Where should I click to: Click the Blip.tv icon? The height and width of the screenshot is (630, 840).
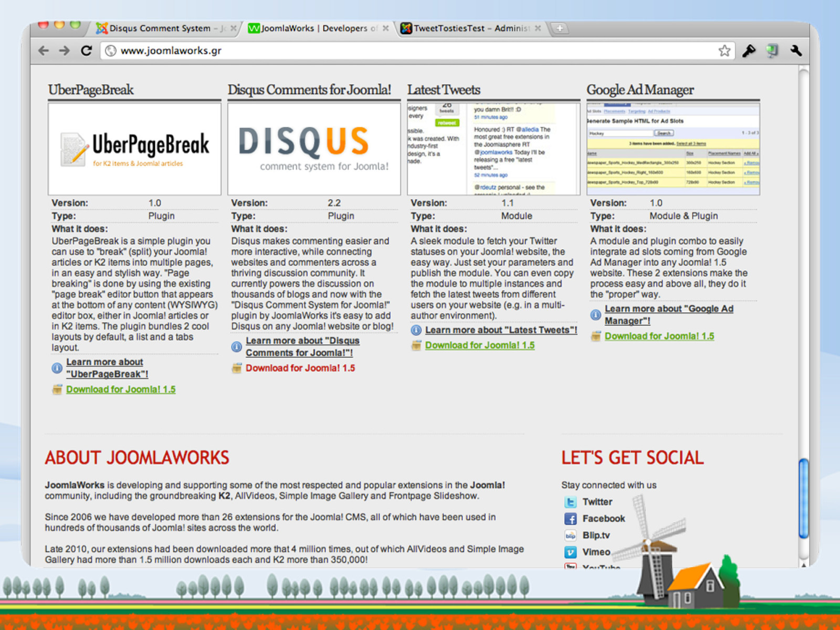click(570, 535)
